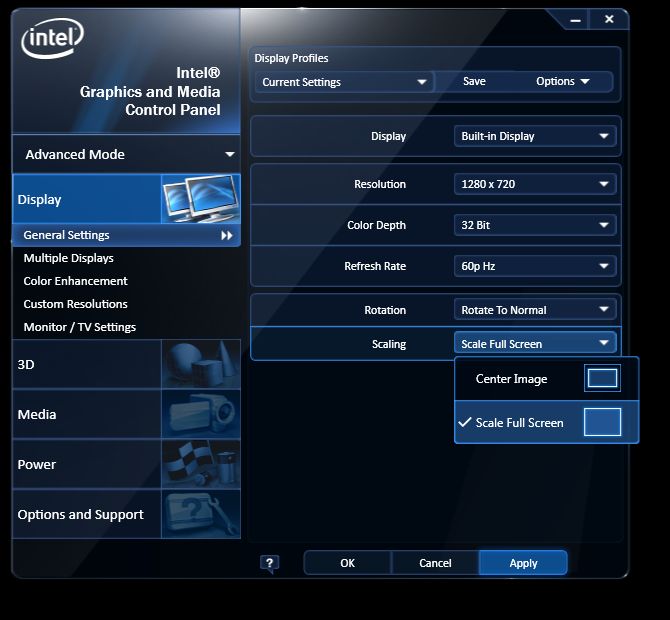Click the Resolution label

380,184
